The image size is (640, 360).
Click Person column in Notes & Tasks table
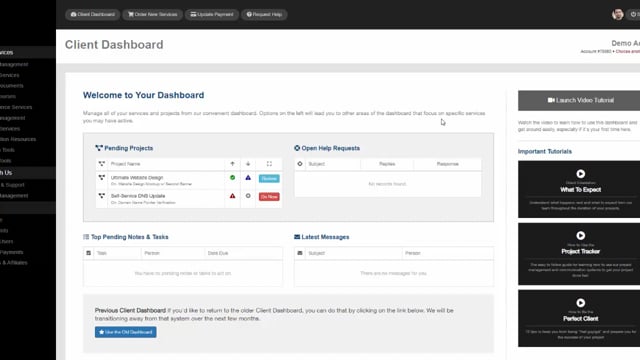point(152,253)
